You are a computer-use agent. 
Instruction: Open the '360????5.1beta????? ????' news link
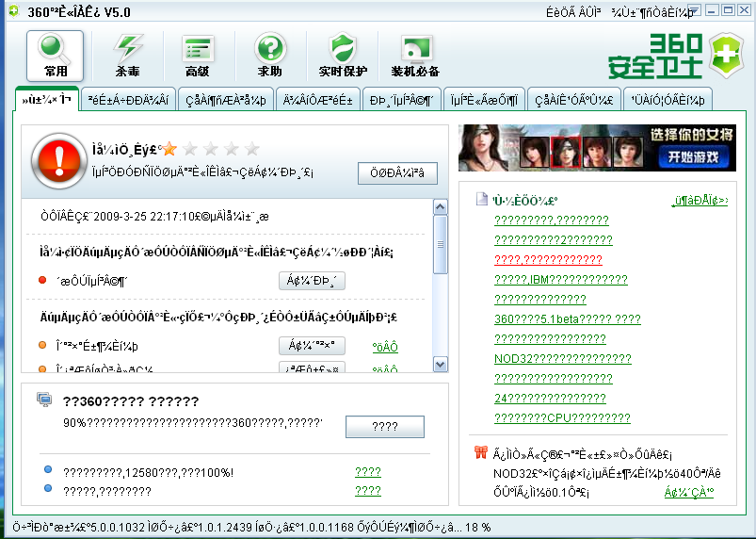click(568, 319)
